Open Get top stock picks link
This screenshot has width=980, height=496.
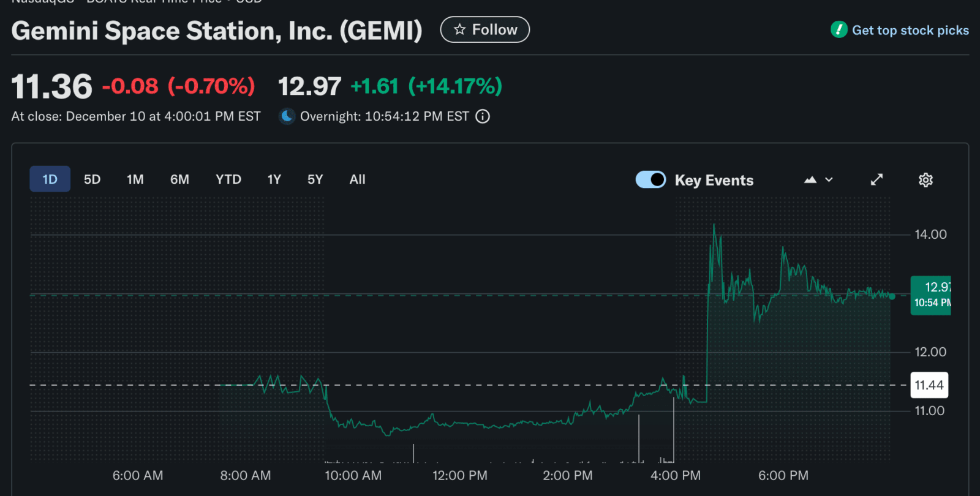910,30
